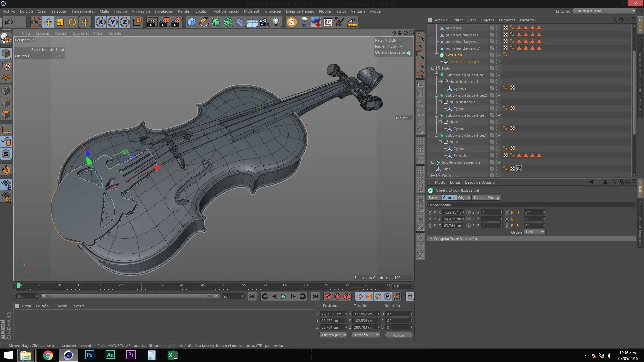Toggle the green check of Vectorizar Imagen

point(499,62)
